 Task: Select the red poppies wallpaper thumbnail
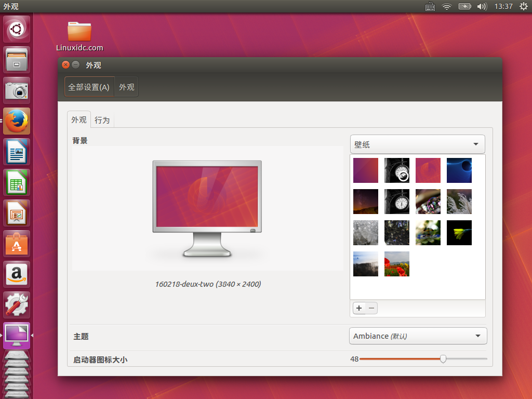pyautogui.click(x=397, y=264)
